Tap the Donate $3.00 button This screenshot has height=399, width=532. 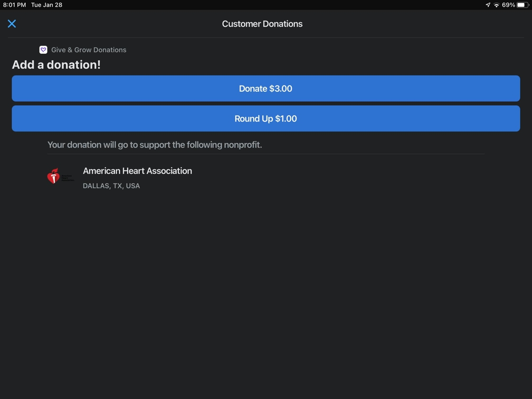[x=266, y=88]
